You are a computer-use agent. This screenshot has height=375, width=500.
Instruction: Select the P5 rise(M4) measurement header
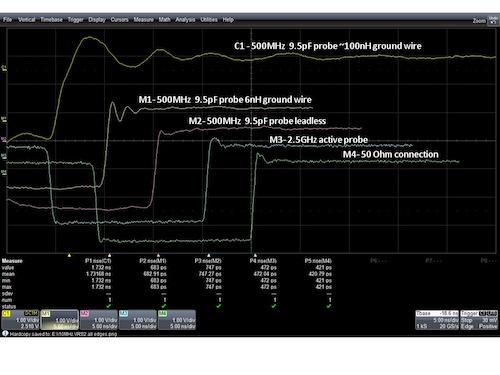coord(318,261)
